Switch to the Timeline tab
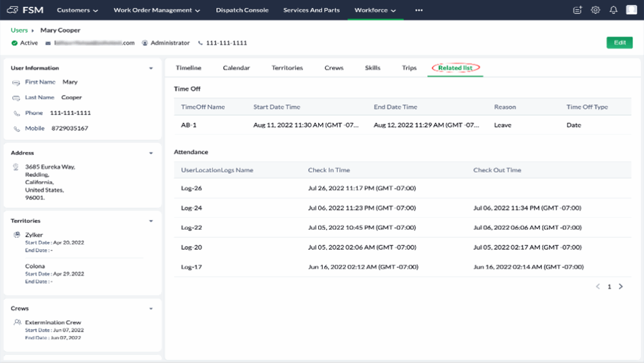 pos(189,68)
